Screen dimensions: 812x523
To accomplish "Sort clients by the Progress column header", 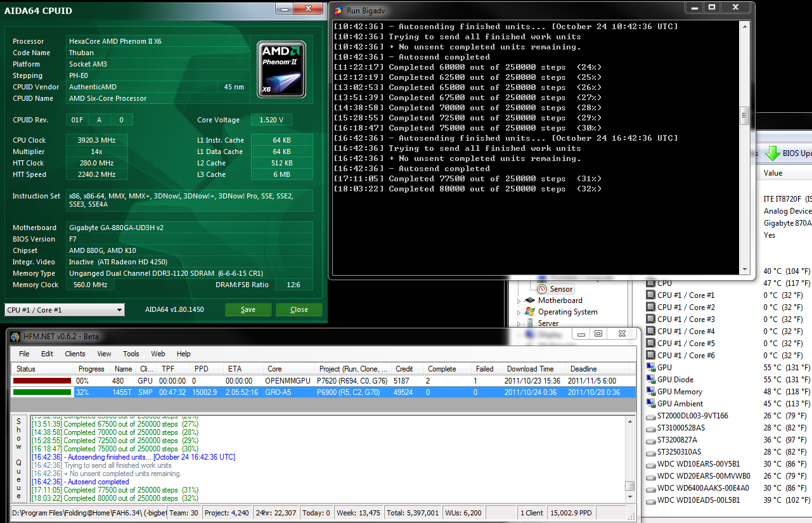I will pyautogui.click(x=92, y=369).
